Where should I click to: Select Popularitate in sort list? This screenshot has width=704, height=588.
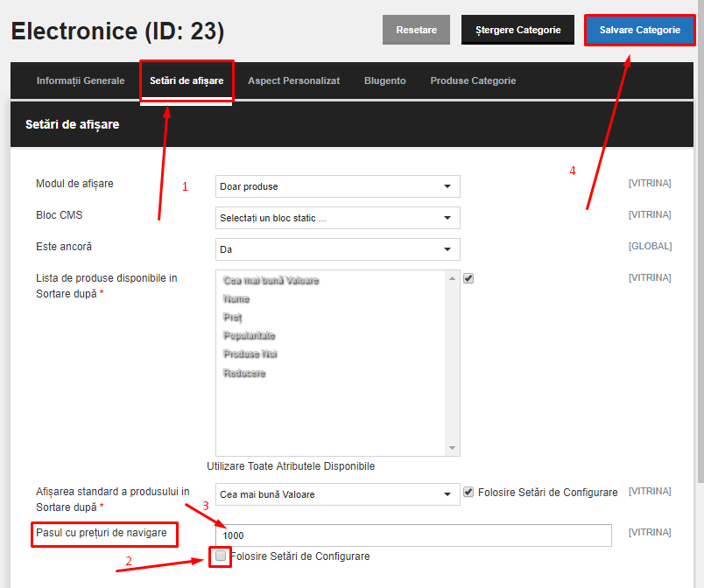[x=250, y=335]
